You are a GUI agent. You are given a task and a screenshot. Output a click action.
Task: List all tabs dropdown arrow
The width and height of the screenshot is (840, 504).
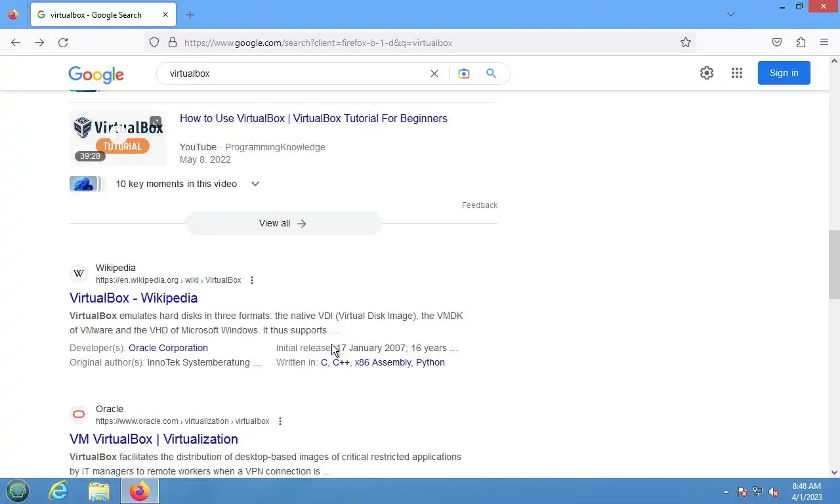(731, 14)
